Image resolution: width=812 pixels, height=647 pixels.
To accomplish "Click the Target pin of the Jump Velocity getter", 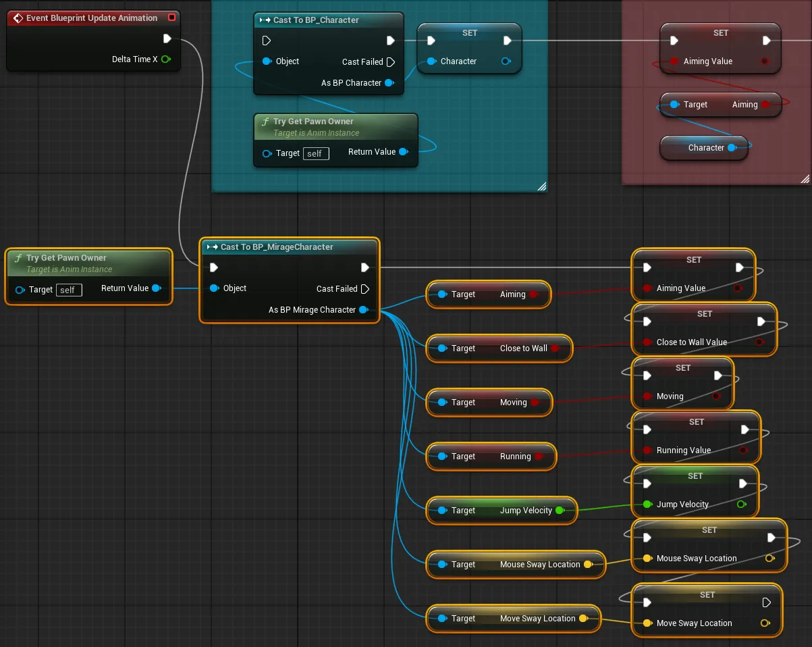I will tap(442, 511).
